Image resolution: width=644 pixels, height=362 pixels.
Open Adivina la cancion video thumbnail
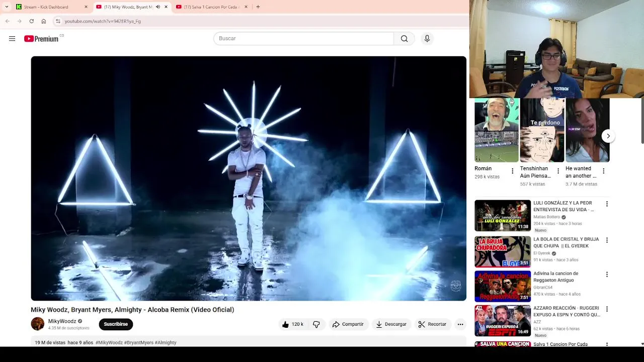tap(503, 286)
